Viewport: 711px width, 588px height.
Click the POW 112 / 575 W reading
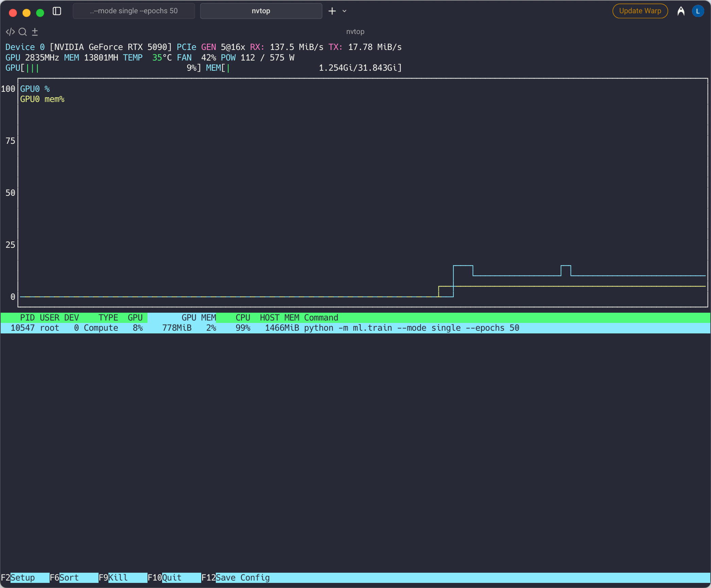pyautogui.click(x=258, y=58)
